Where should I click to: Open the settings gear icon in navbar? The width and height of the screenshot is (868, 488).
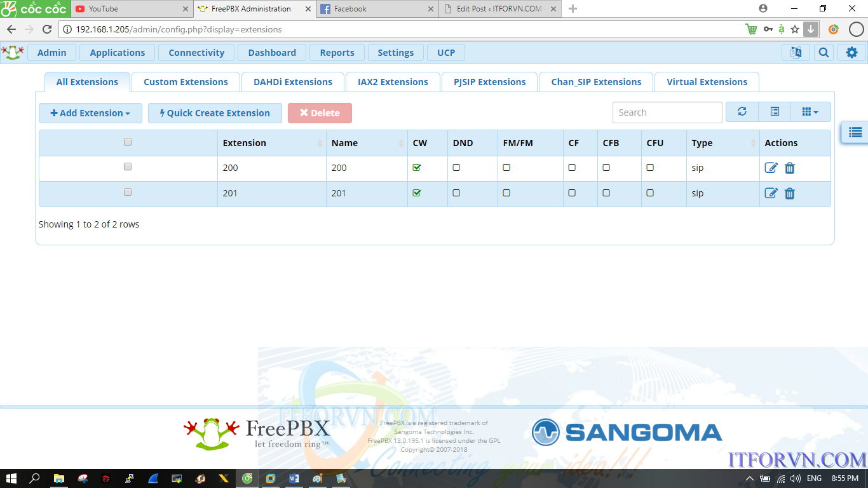click(851, 53)
